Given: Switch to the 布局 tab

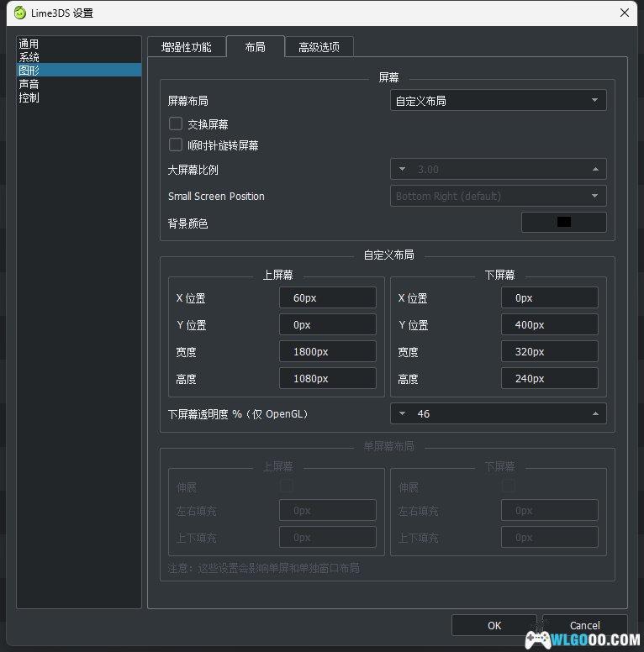Looking at the screenshot, I should pos(255,47).
